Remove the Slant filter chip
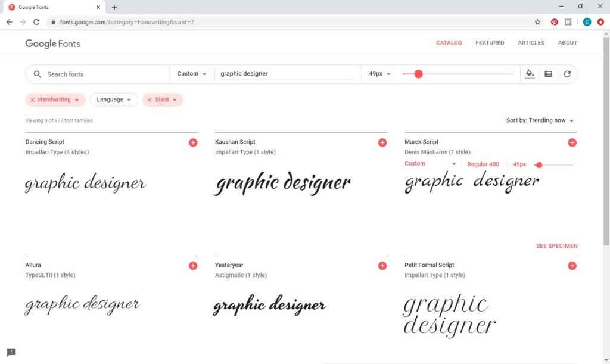 [x=150, y=100]
